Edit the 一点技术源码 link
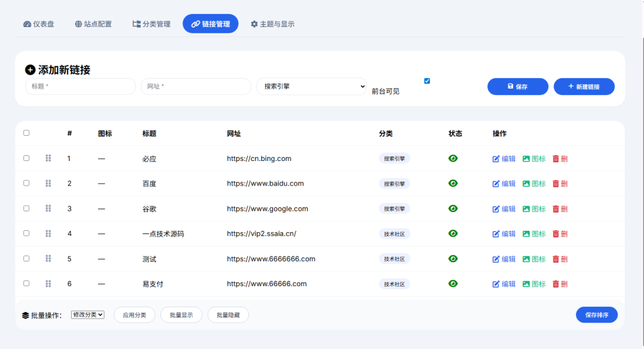Screen dimensions: 644x349 (x=504, y=234)
